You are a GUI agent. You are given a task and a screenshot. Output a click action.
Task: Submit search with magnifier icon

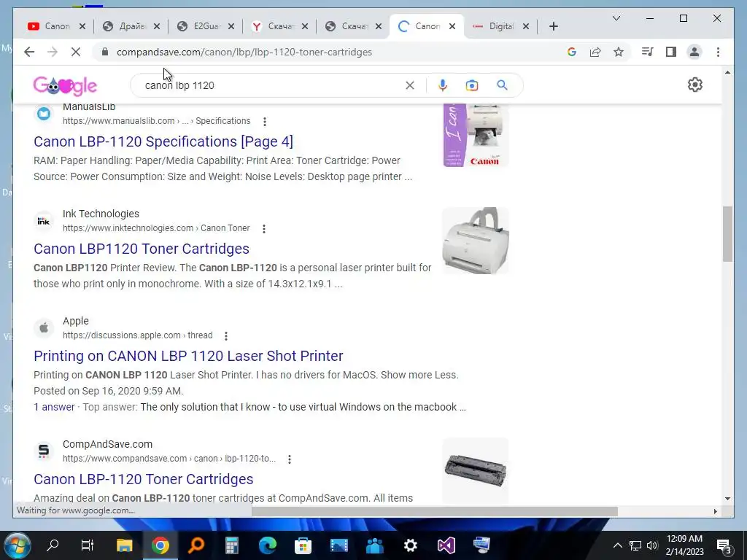(502, 85)
